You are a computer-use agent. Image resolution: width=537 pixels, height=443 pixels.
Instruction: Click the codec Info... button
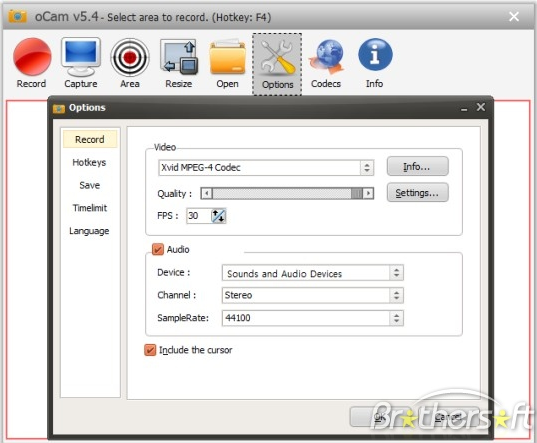point(417,166)
